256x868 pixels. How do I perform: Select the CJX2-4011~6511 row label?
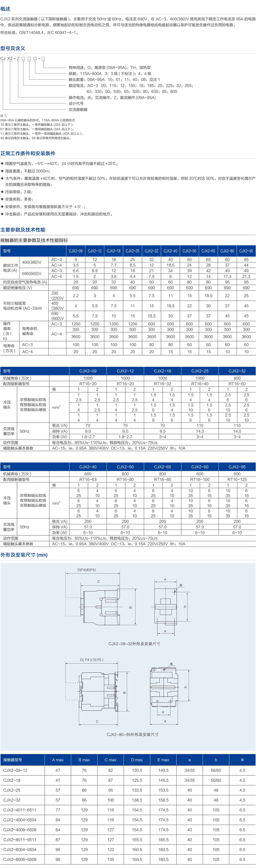tap(20, 810)
